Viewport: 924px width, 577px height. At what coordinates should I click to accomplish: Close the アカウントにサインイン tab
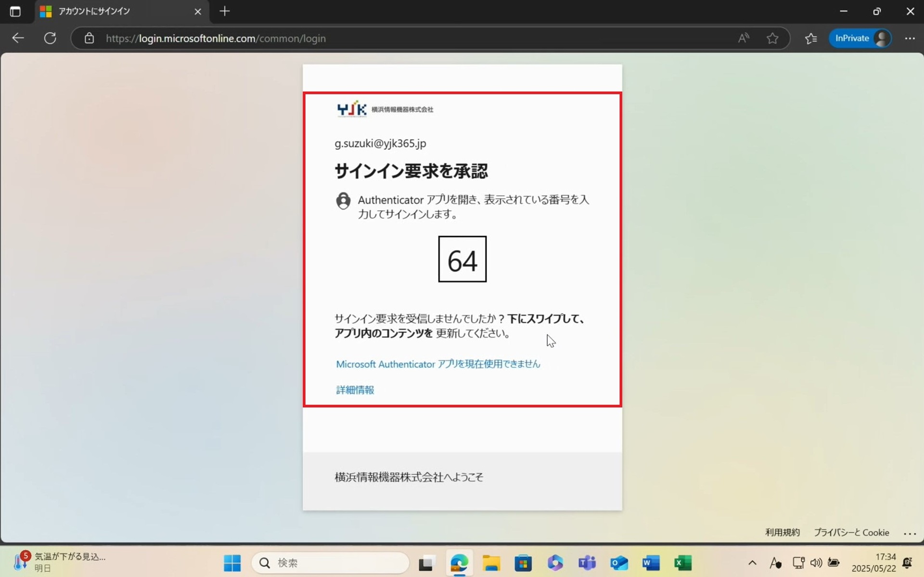[x=198, y=11]
